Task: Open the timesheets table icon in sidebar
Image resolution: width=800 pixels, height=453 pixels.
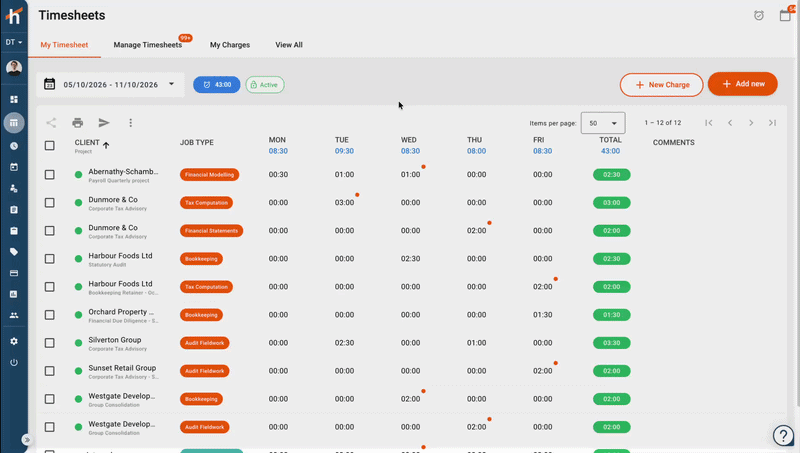Action: click(x=14, y=123)
